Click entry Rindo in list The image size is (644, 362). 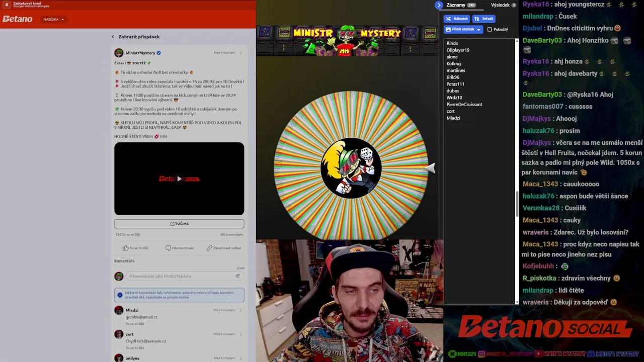[x=452, y=43]
